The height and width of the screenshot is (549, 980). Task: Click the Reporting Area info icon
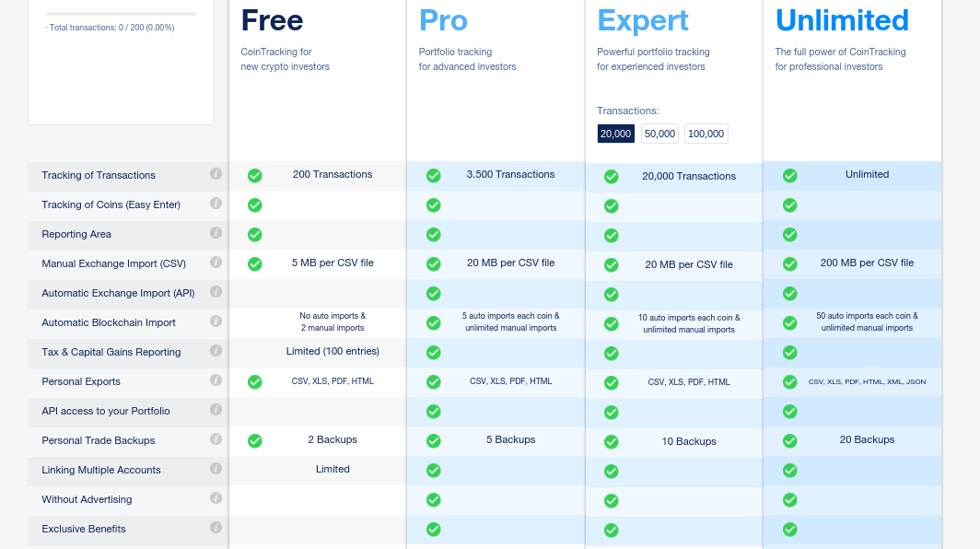pos(216,233)
